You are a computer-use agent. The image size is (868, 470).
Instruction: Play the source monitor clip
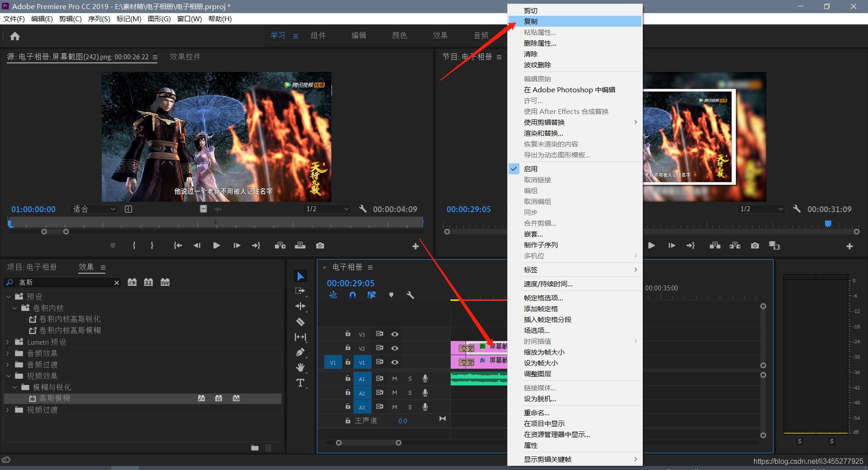click(x=217, y=246)
